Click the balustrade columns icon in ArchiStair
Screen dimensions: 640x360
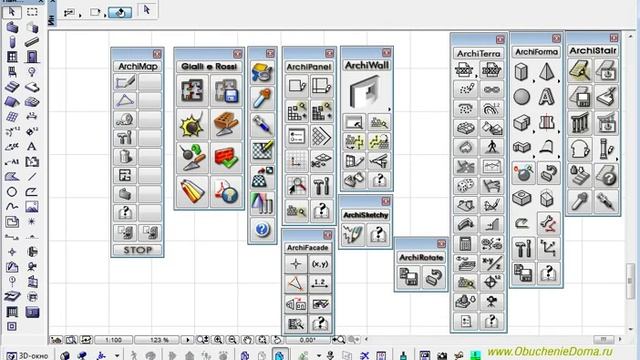click(x=580, y=122)
